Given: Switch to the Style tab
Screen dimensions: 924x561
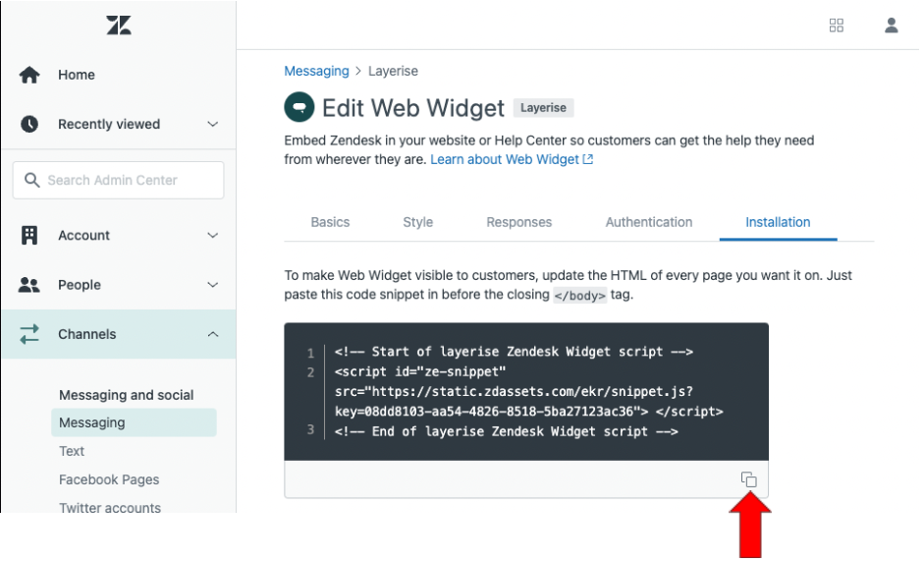Looking at the screenshot, I should [x=417, y=222].
